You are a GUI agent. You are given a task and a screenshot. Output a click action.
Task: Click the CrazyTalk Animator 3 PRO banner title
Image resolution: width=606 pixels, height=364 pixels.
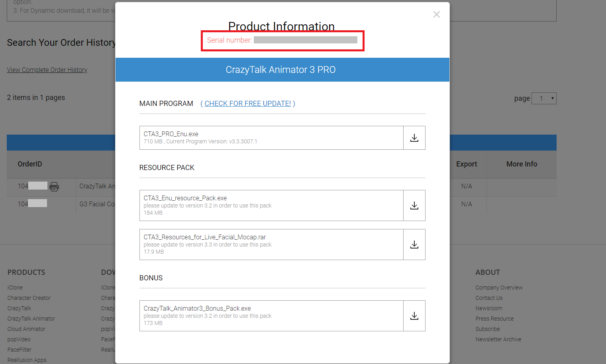[281, 70]
